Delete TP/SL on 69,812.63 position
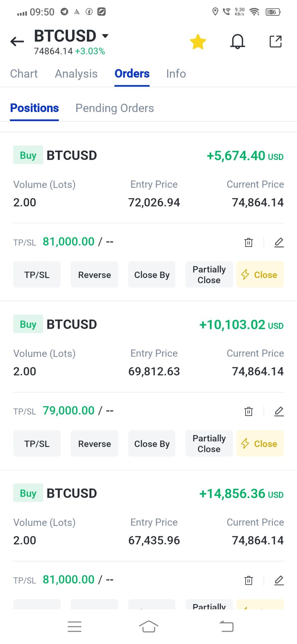This screenshot has height=644, width=297. (248, 411)
